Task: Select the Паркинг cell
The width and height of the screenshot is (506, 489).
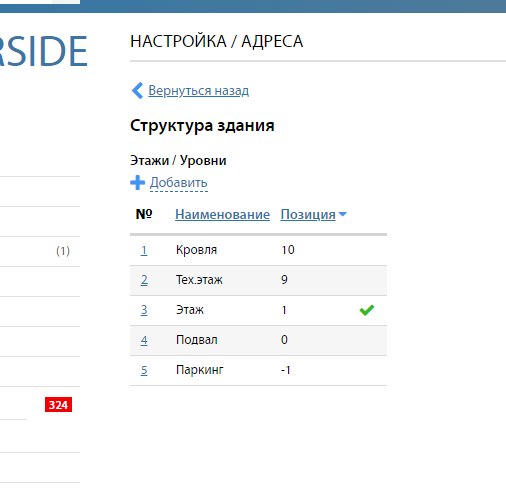Action: (200, 370)
